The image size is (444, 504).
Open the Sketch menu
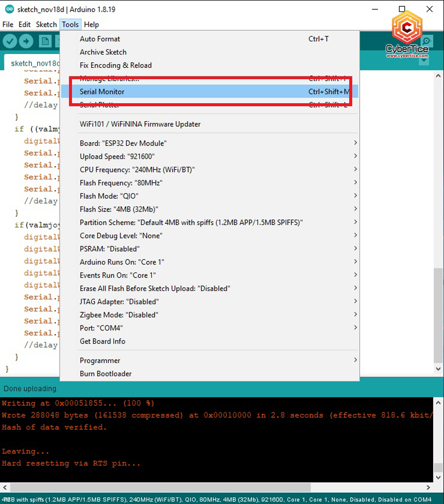[46, 25]
